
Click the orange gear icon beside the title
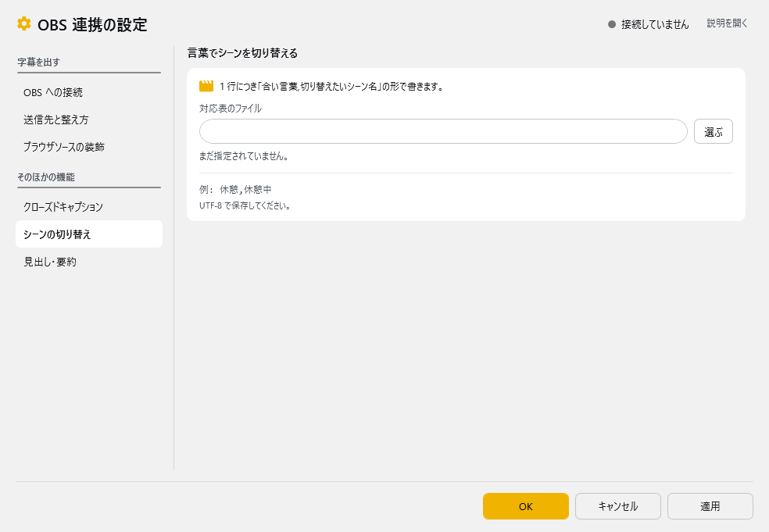(23, 23)
